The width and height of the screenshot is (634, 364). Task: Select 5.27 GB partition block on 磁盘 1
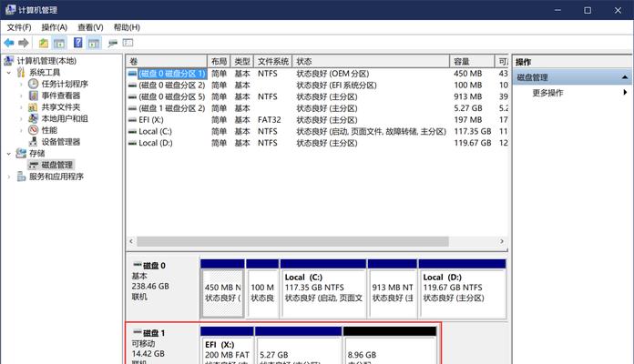299,346
